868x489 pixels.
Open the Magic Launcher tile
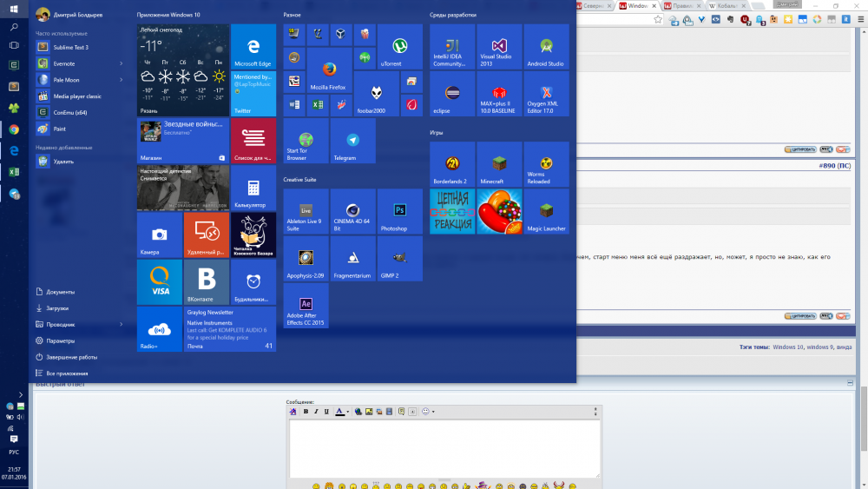click(546, 211)
